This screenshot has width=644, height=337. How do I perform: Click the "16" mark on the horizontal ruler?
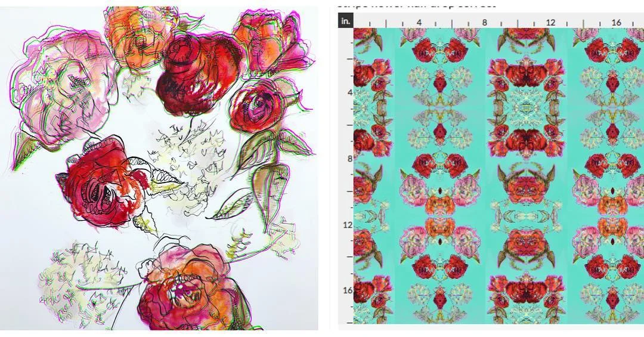coord(616,23)
